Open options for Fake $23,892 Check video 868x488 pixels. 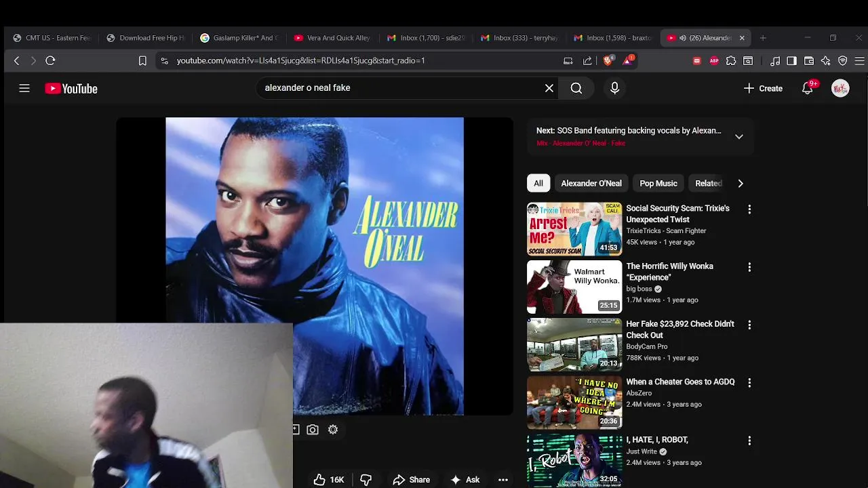coord(749,325)
